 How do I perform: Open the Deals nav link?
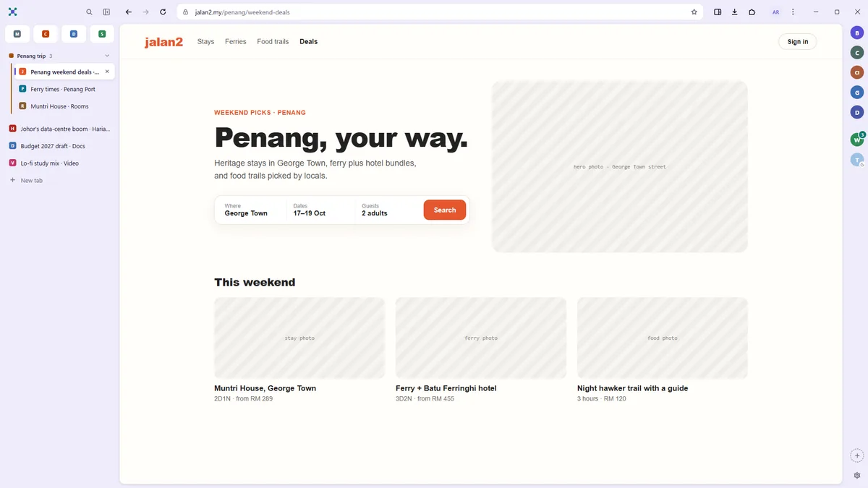click(x=309, y=42)
